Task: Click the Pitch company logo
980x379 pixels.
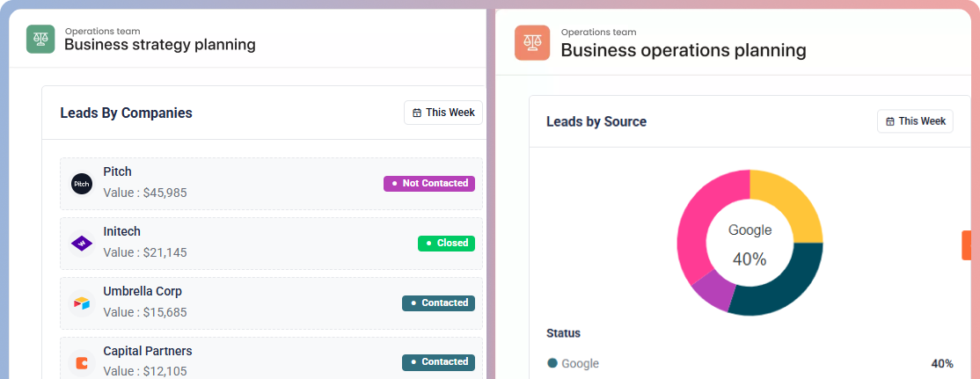Action: pos(82,184)
